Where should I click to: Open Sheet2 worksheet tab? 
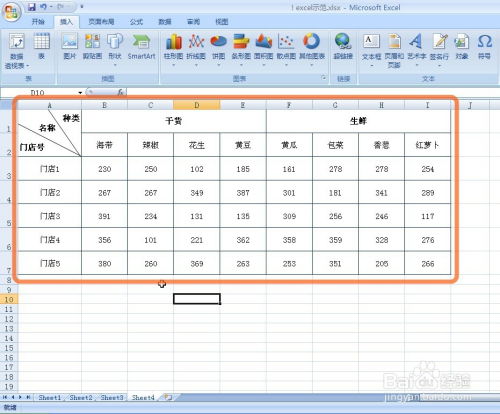(81, 397)
